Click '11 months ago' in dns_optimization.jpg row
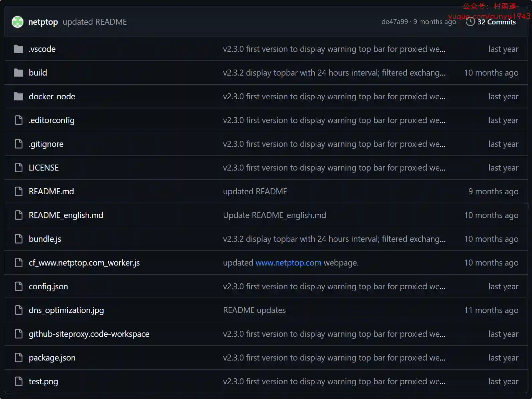 click(491, 310)
